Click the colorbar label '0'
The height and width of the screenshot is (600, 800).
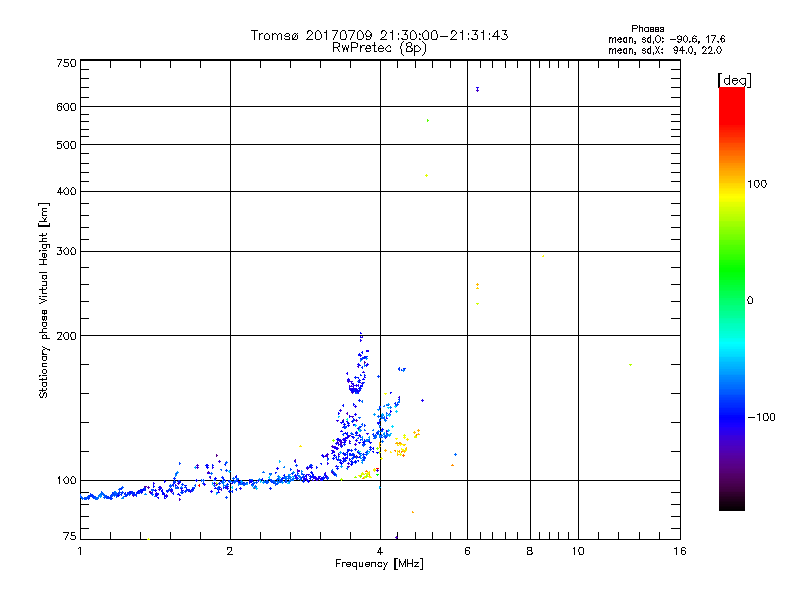click(750, 301)
